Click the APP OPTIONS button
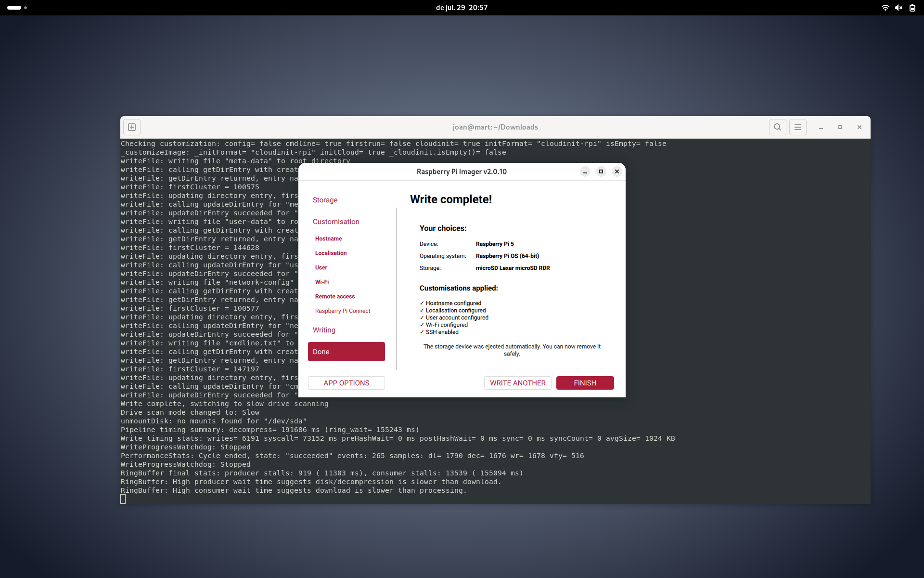Viewport: 924px width, 578px height. coord(346,383)
